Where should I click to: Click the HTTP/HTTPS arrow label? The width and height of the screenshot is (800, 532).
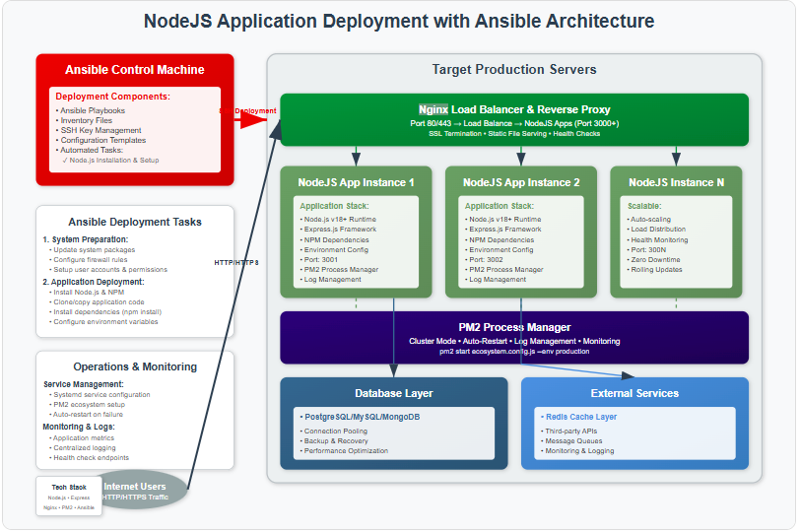236,263
